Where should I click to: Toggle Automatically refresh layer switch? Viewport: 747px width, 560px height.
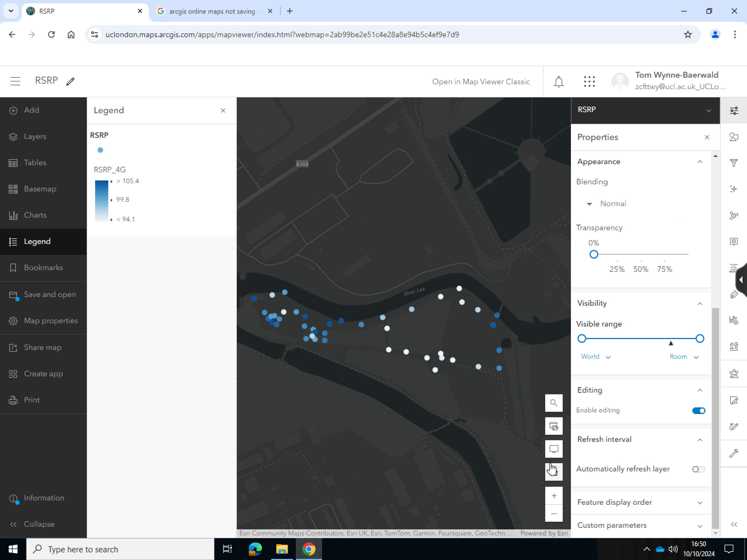[698, 469]
